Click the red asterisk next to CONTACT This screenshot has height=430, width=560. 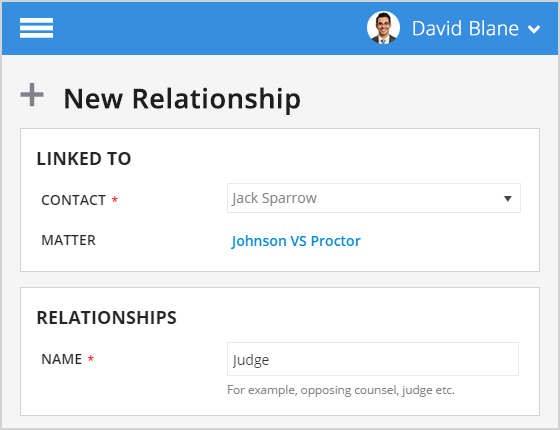point(115,199)
